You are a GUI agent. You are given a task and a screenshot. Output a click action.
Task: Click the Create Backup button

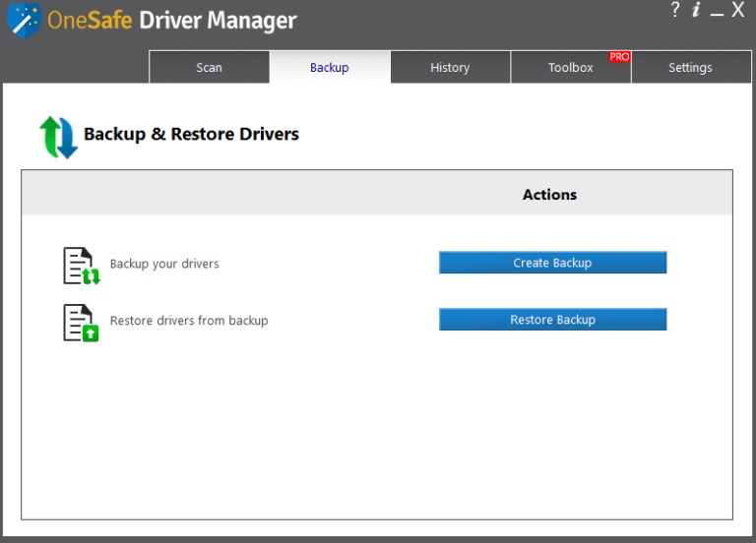[x=552, y=263]
